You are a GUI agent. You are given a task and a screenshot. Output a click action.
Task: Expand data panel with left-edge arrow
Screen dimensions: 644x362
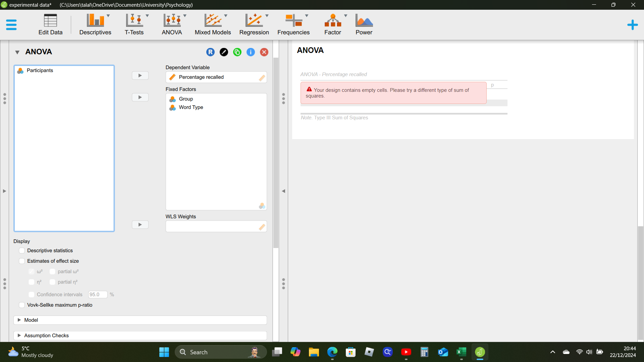point(4,191)
